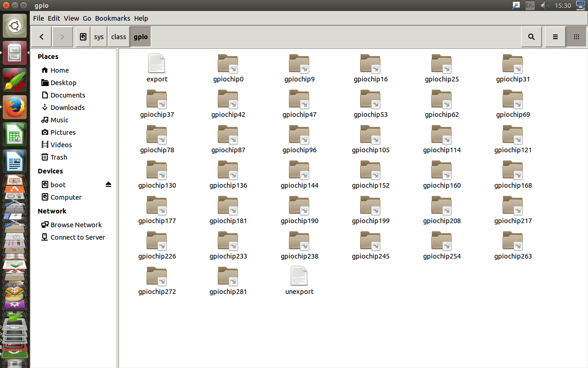588x368 pixels.
Task: Navigate to the class path segment
Action: 119,37
